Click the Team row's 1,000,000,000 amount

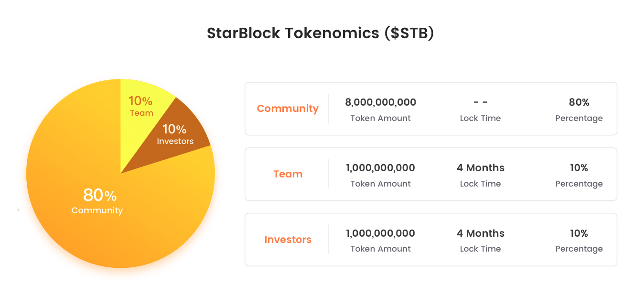coord(380,168)
